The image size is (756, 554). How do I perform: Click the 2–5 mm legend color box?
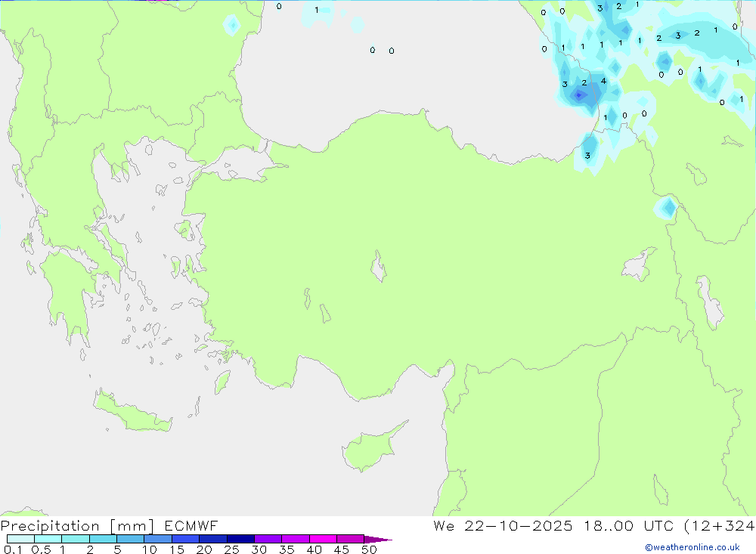[x=103, y=539]
